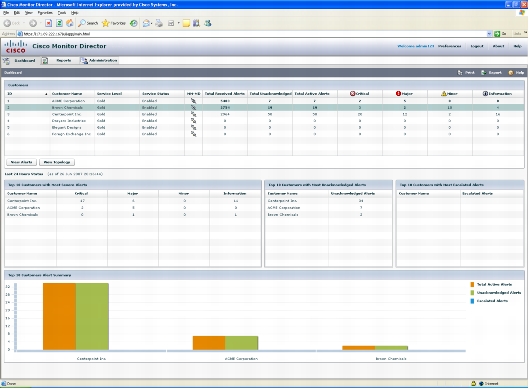Click the Reports tab icon
This screenshot has height=389, width=530.
(x=45, y=61)
